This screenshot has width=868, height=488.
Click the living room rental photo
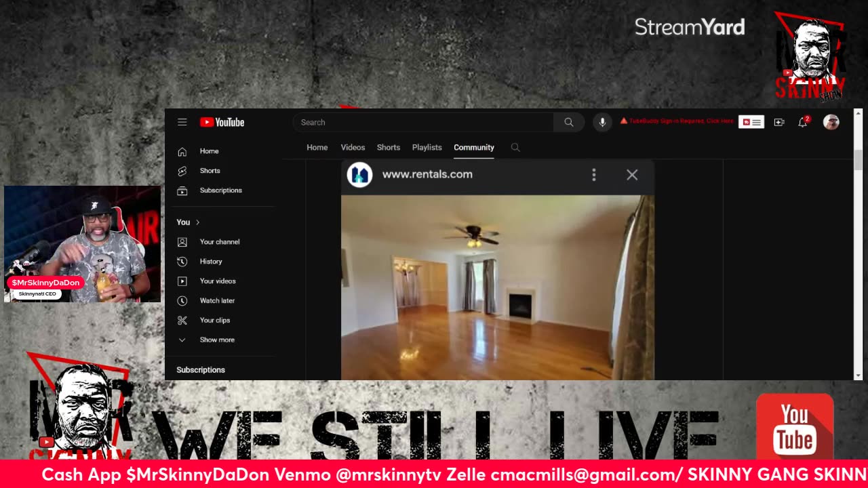(498, 287)
